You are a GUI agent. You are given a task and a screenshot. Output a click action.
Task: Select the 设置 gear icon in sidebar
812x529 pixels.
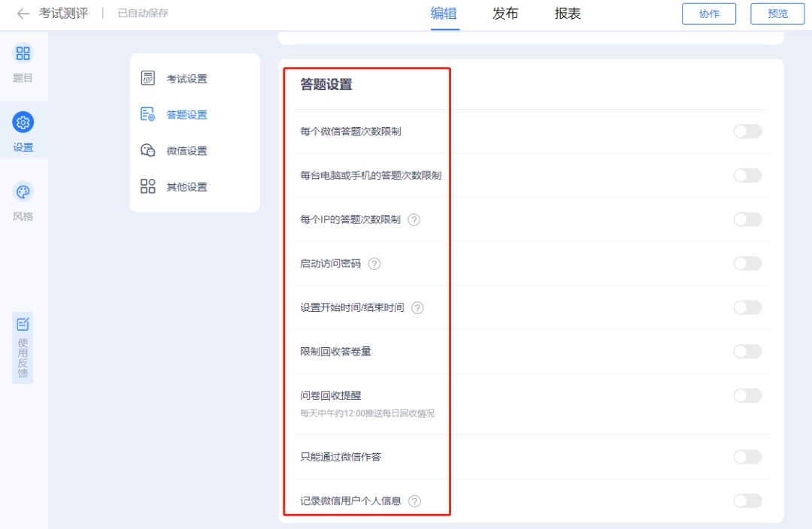coord(23,122)
